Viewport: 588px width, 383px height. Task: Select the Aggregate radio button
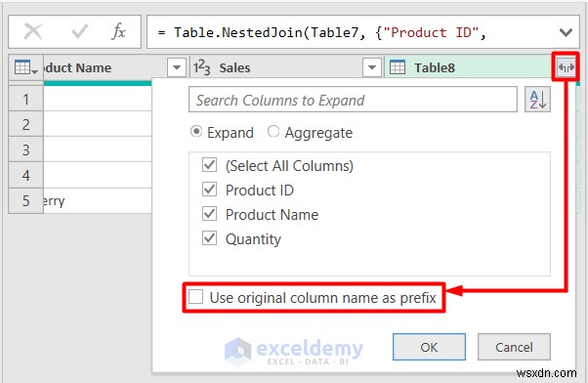pos(273,132)
